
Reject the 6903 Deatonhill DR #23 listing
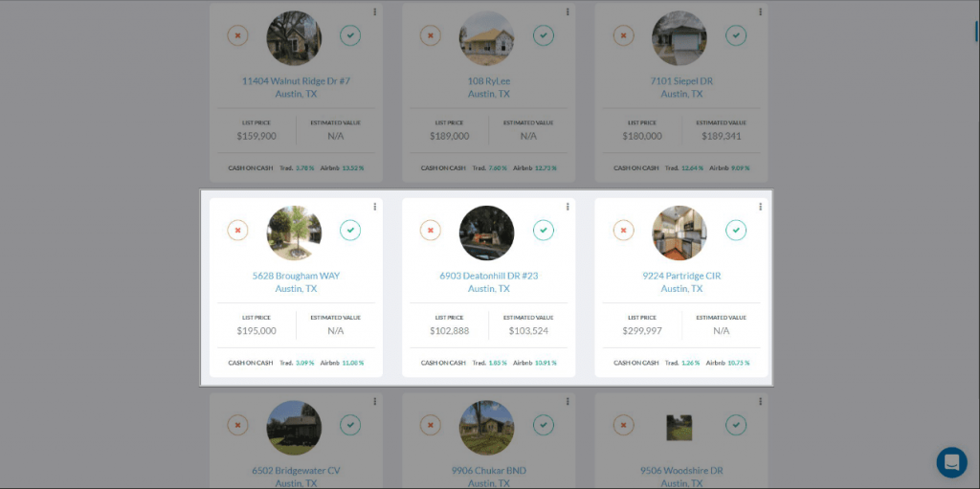click(x=431, y=231)
